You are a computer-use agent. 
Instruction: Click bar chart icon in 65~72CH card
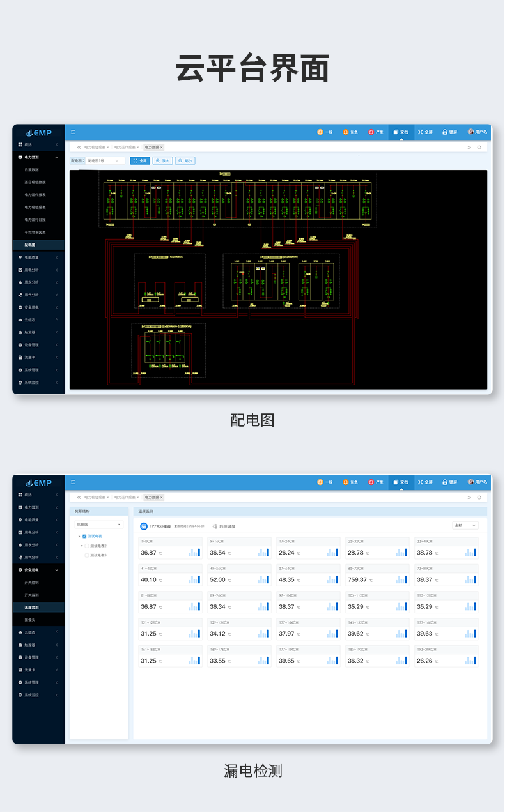401,579
